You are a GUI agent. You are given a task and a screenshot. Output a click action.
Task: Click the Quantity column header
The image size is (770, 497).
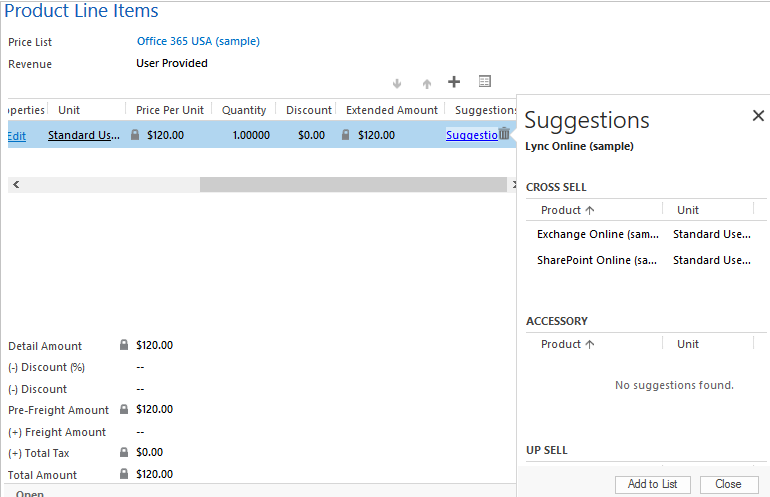244,110
